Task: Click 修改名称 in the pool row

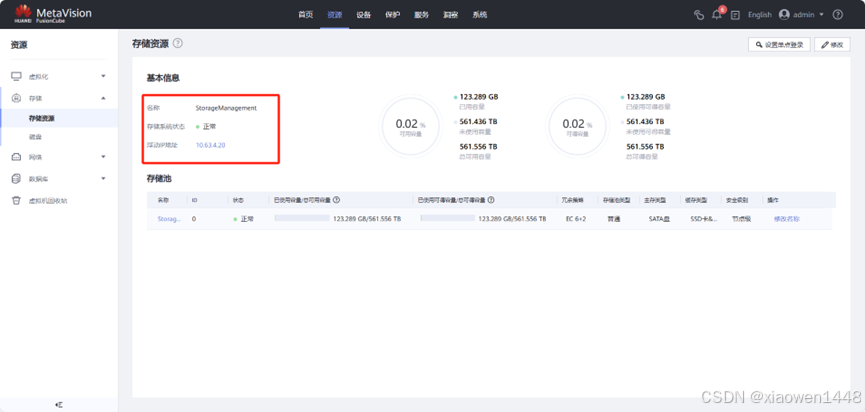Action: click(786, 219)
